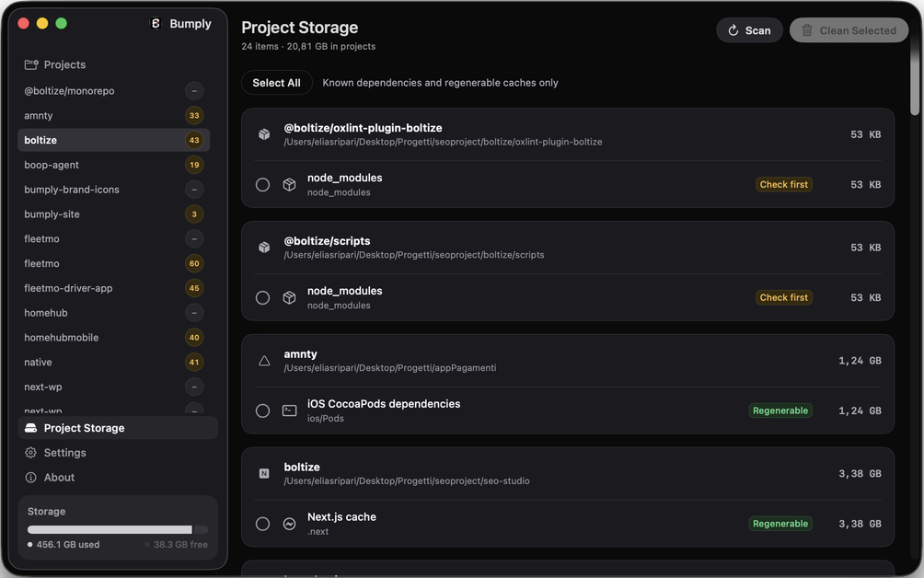Screen dimensions: 924x578
Task: Click the Select All button
Action: (276, 83)
